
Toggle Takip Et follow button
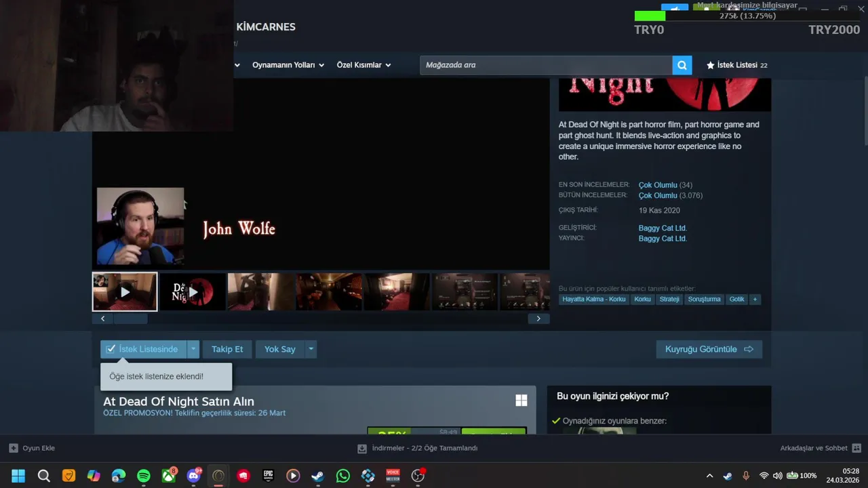(227, 349)
